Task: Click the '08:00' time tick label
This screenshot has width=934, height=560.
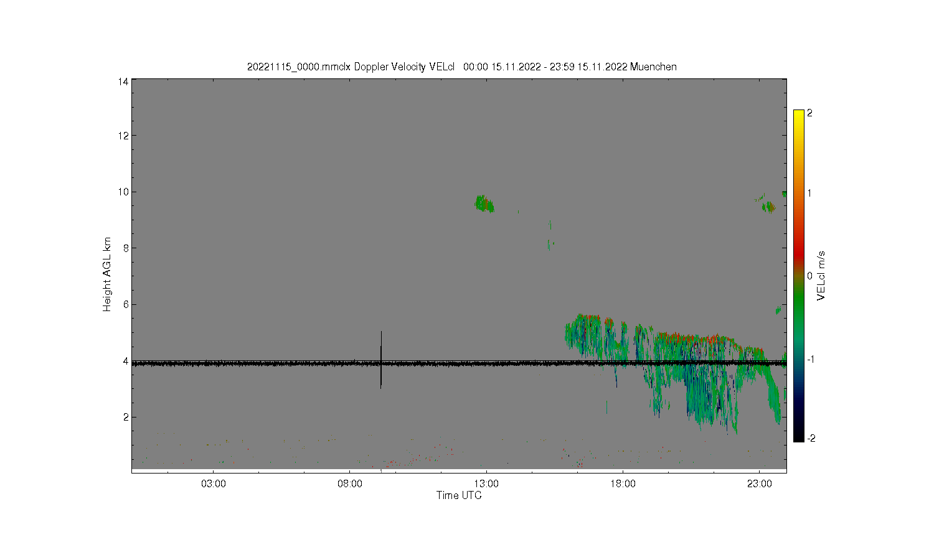Action: pyautogui.click(x=350, y=484)
